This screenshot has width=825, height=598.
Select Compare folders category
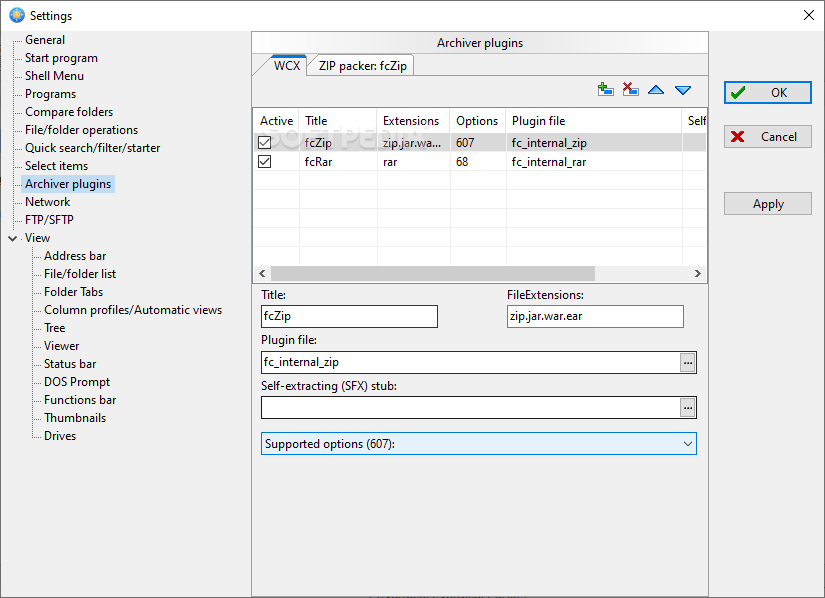69,112
